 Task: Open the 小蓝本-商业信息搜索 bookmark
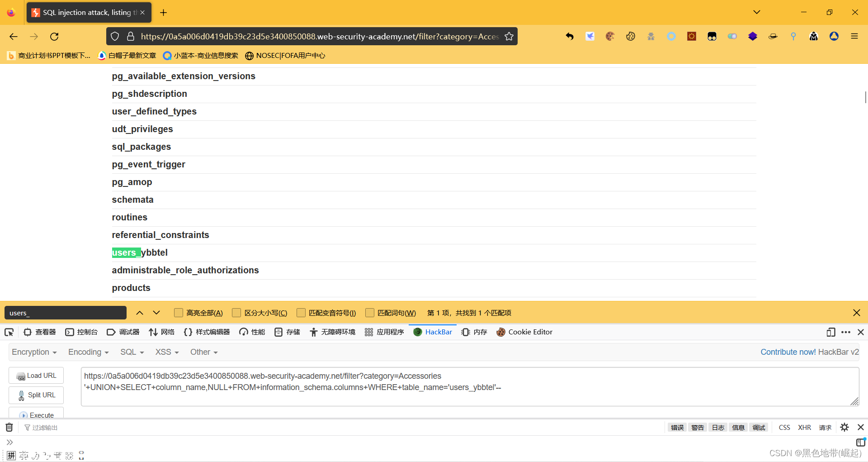(x=201, y=56)
